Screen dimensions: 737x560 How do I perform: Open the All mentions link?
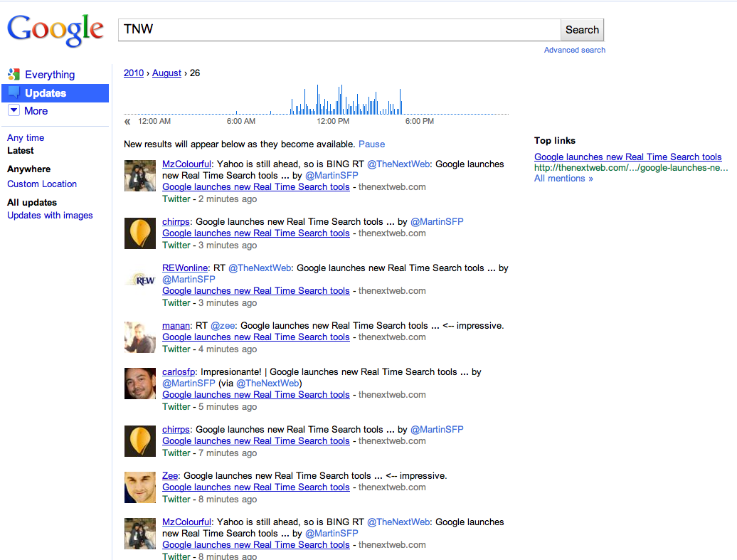click(563, 178)
